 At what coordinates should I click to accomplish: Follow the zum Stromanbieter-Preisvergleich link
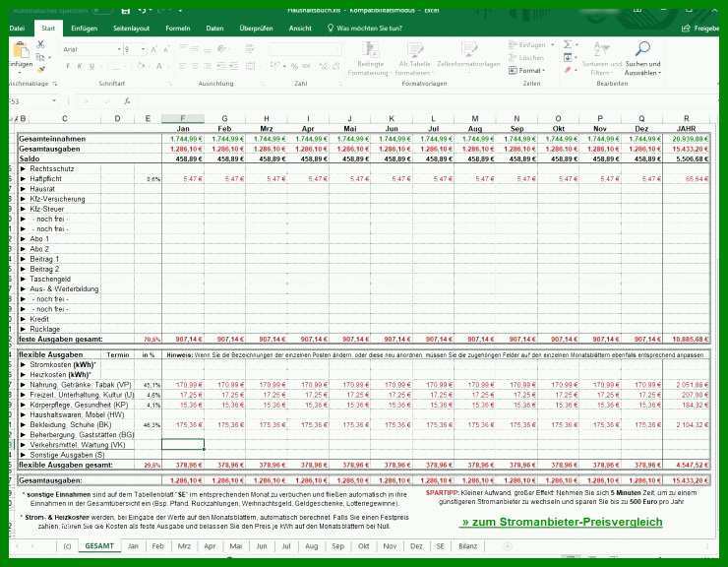[x=563, y=522]
